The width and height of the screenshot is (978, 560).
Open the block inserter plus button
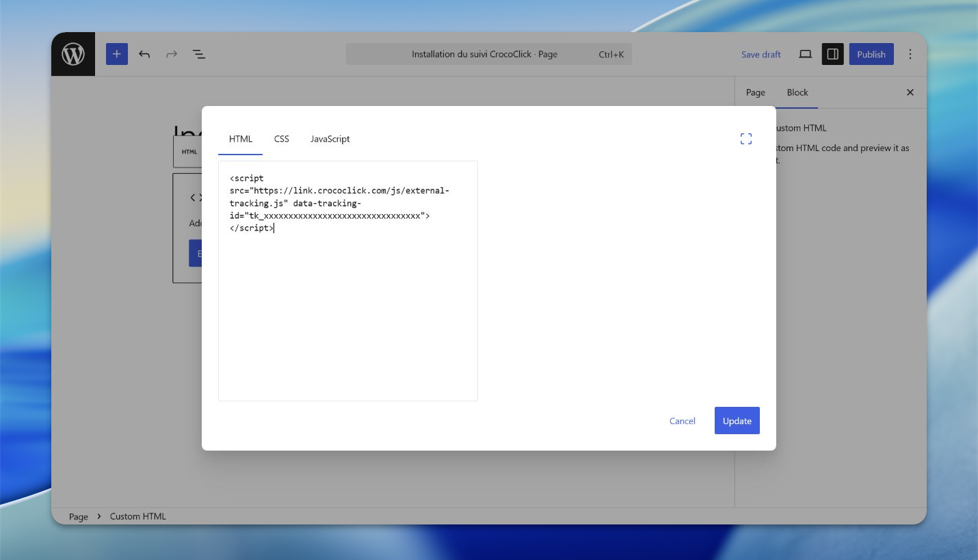tap(117, 54)
